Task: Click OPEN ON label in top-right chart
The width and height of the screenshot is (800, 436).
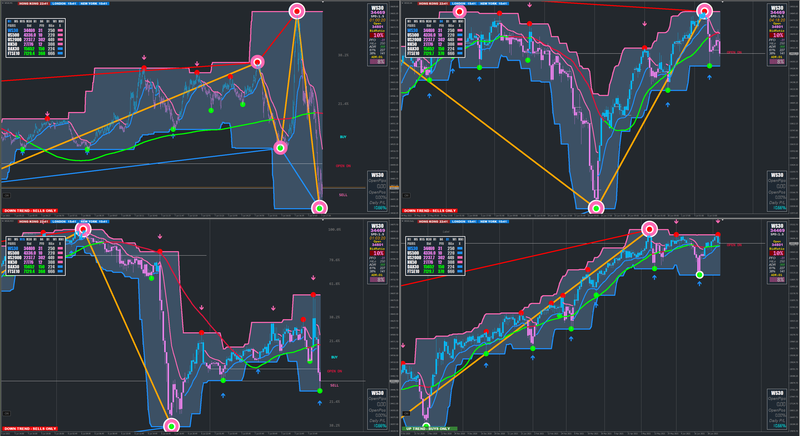Action: (x=734, y=52)
